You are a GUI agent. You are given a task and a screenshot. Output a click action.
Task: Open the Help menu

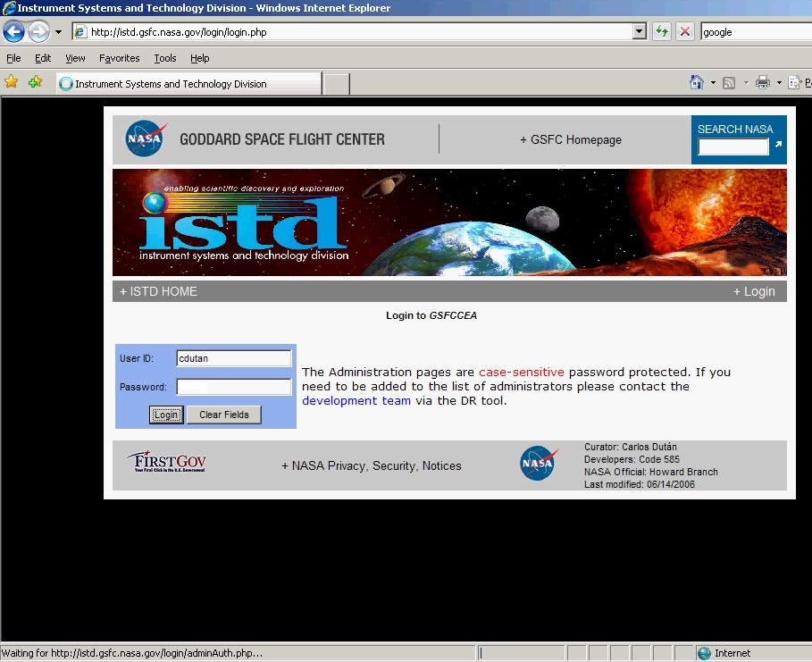[x=200, y=58]
